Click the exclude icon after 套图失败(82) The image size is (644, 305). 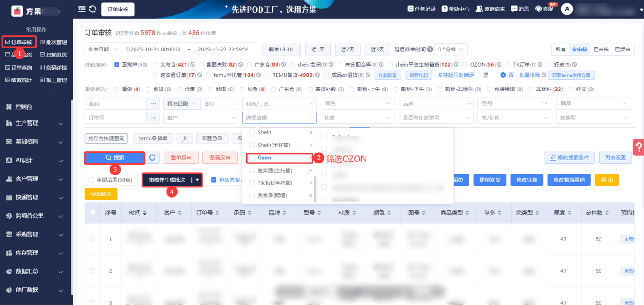[240, 65]
